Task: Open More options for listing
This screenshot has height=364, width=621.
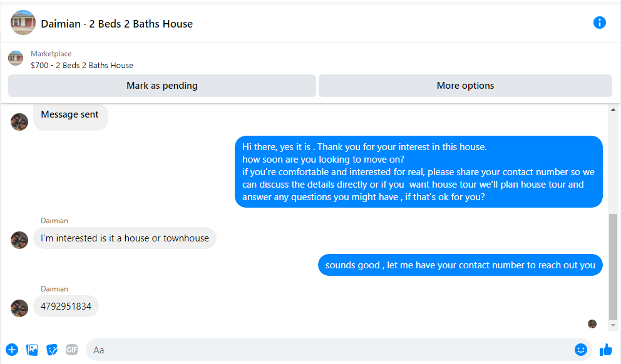Action: tap(465, 86)
